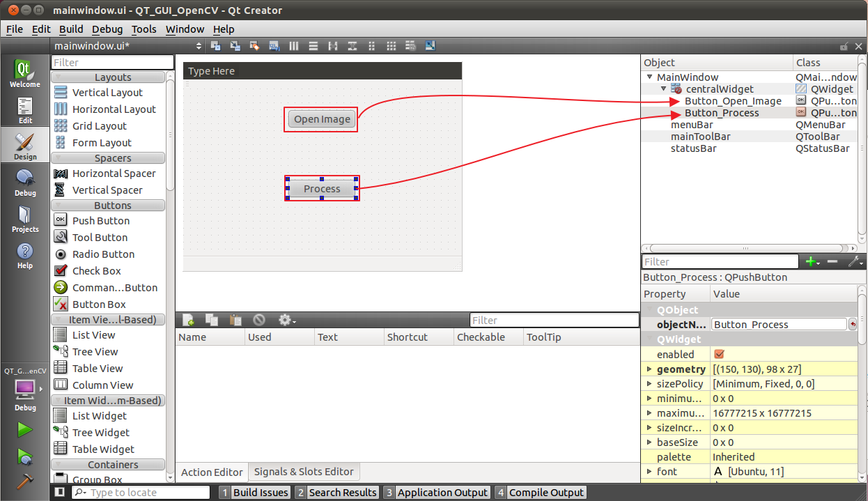Toggle the sidebar button in status bar
Screen dimensions: 868x501
point(60,493)
